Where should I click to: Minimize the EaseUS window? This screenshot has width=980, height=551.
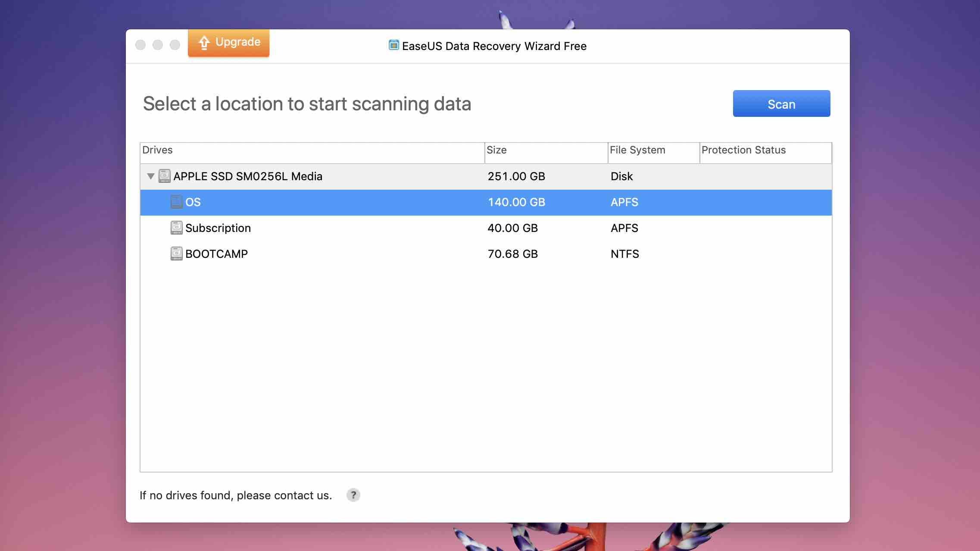point(158,45)
